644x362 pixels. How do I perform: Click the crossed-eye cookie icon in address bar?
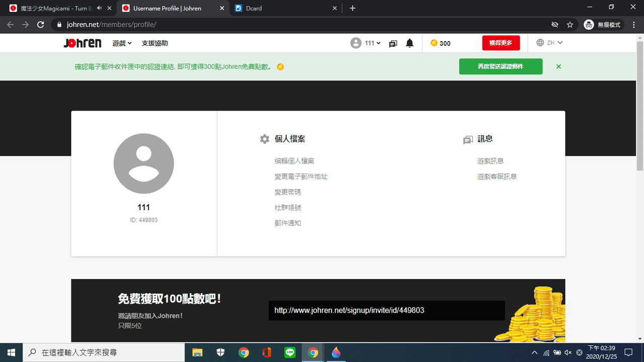[x=555, y=25]
